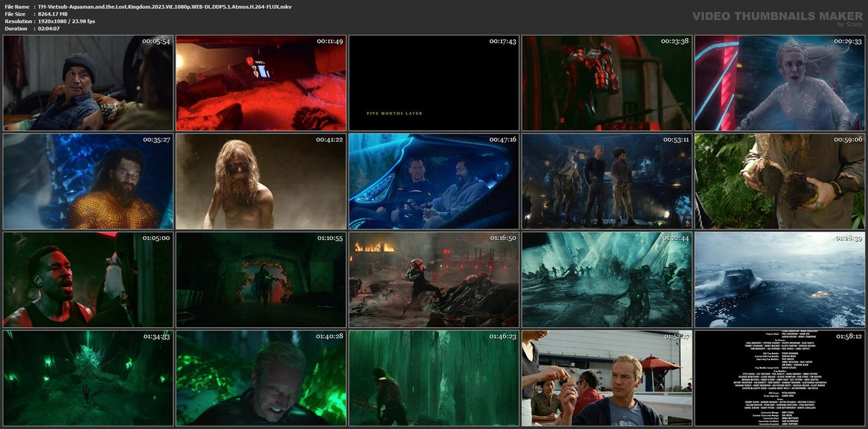Click the ocean thumbnail at 01:28:39
Screen dimensions: 868x429
click(x=780, y=280)
